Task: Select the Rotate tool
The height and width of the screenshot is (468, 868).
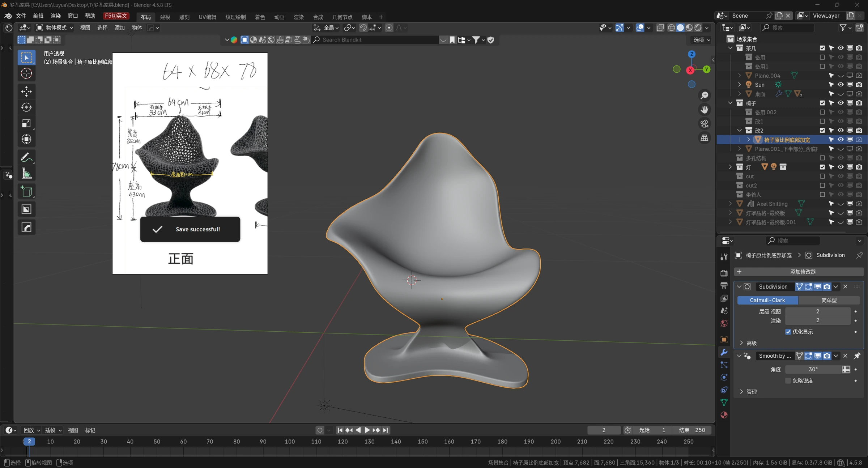Action: 26,107
